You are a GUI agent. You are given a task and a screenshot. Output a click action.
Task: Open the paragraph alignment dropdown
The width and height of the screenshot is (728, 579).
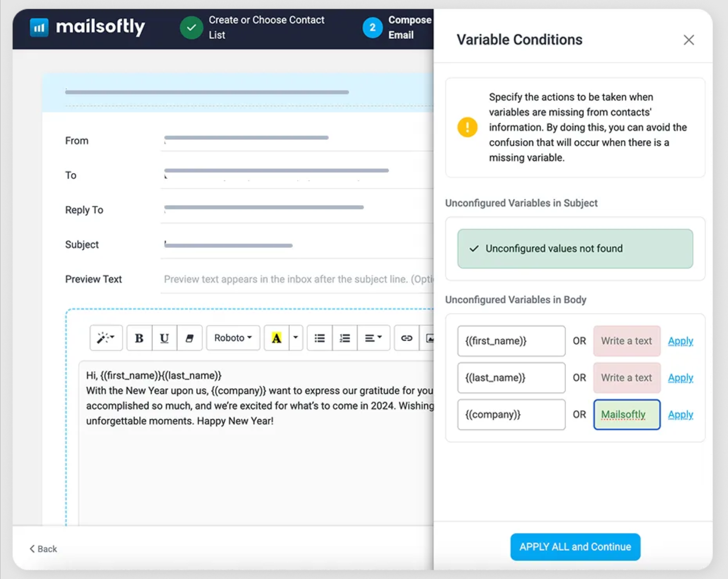pyautogui.click(x=373, y=338)
